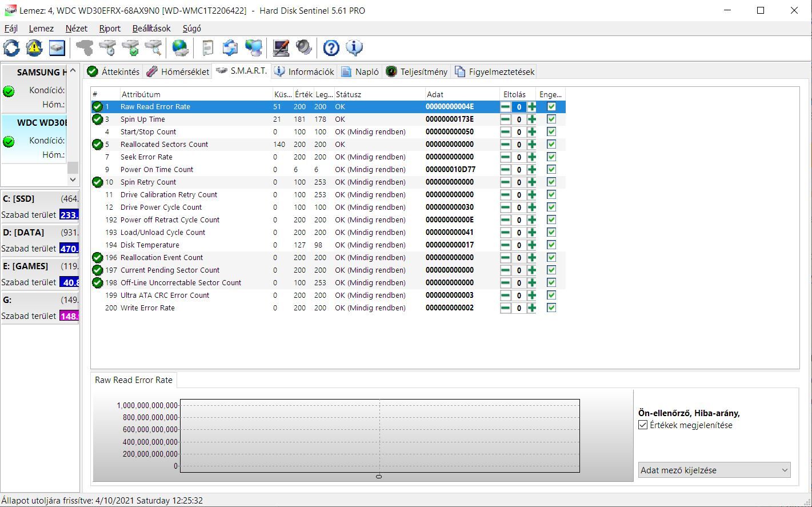Click the monitor with pencil configuration icon

tap(281, 47)
